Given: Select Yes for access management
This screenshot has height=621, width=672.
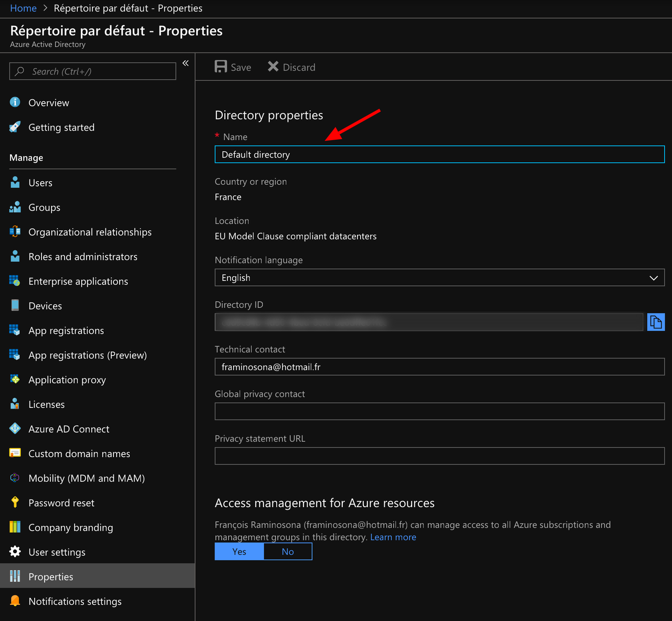Looking at the screenshot, I should [x=239, y=552].
